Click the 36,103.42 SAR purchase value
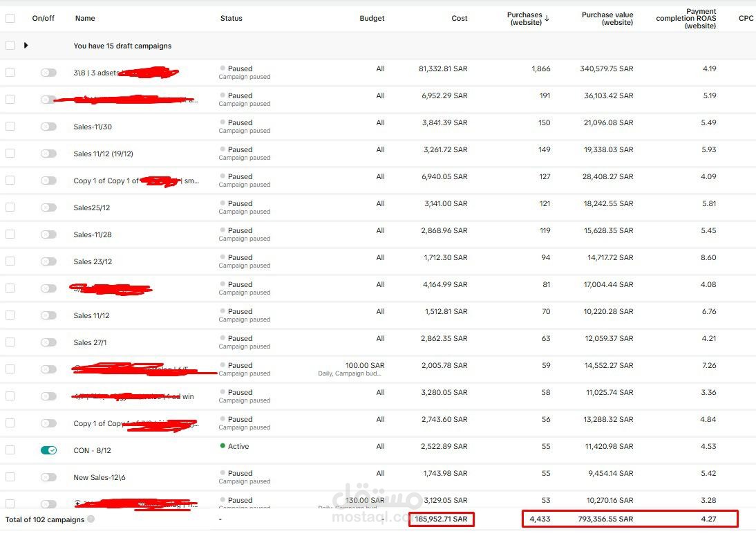The width and height of the screenshot is (756, 536). (609, 96)
